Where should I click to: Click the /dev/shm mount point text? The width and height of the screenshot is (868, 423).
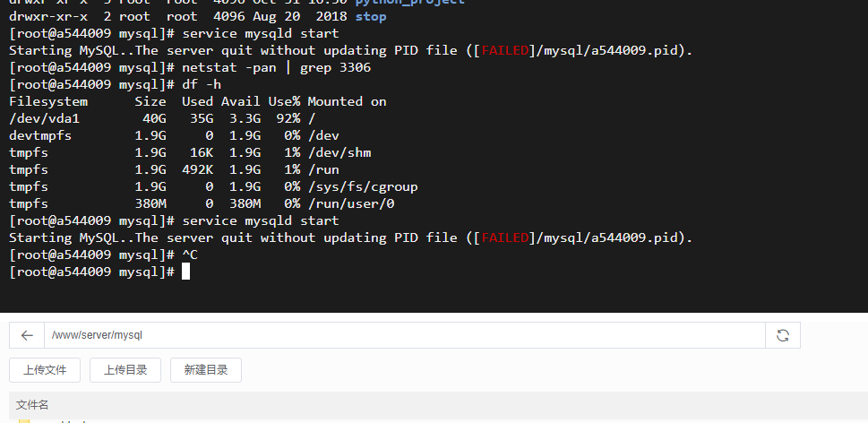click(x=339, y=153)
